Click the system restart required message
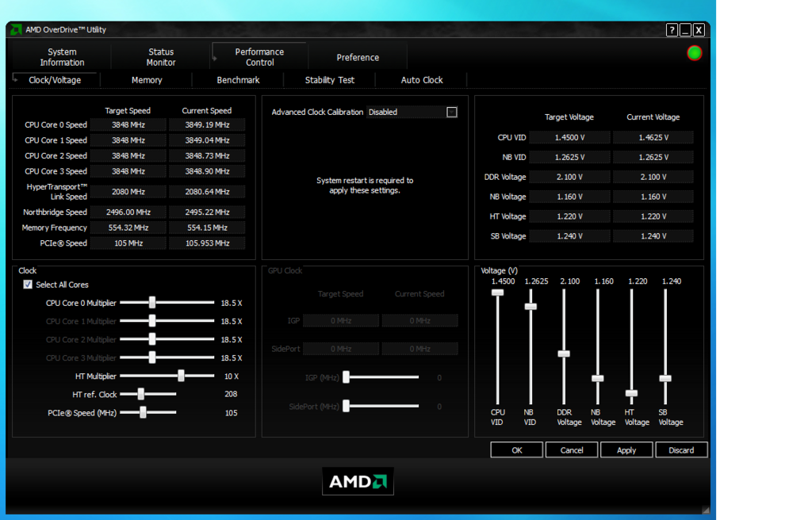Image resolution: width=812 pixels, height=520 pixels. tap(365, 185)
